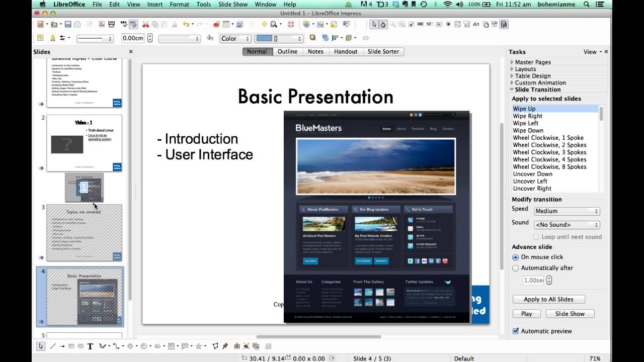Screen dimensions: 644x362
Task: Select slide 3 thumbnail Topics we covered
Action: (x=84, y=232)
